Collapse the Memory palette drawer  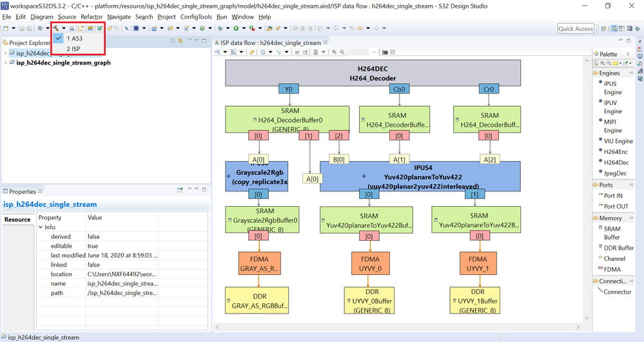tap(632, 218)
